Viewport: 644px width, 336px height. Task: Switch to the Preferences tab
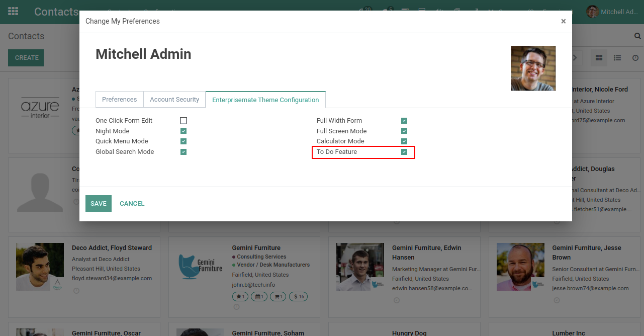(119, 100)
